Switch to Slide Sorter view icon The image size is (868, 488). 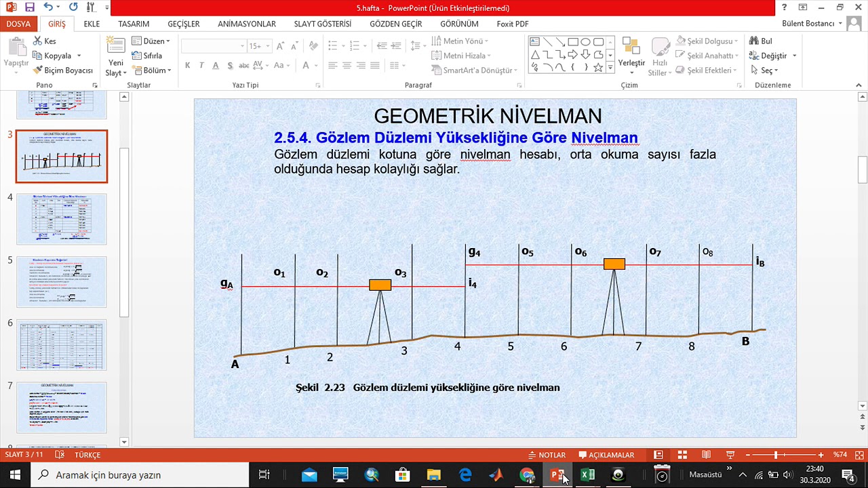pos(682,455)
